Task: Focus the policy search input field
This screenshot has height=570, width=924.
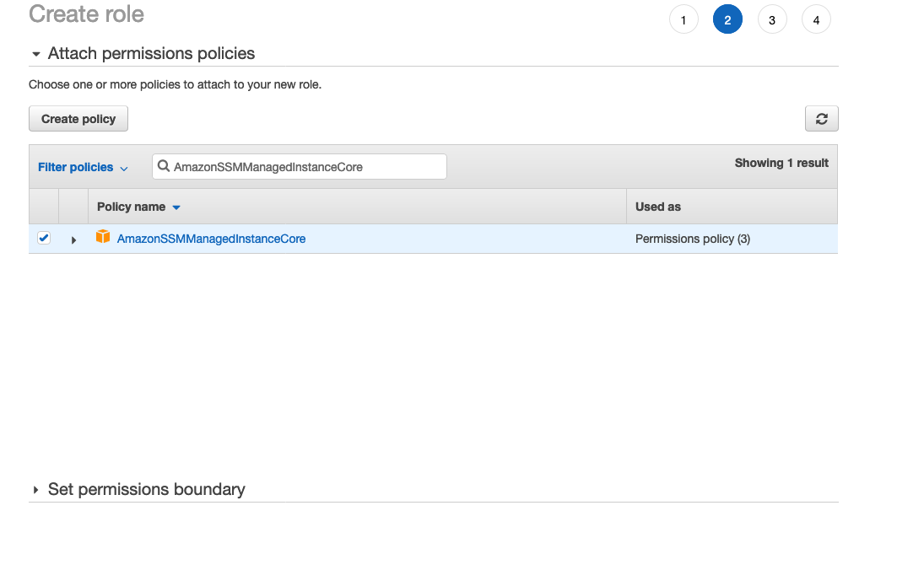Action: [x=300, y=167]
